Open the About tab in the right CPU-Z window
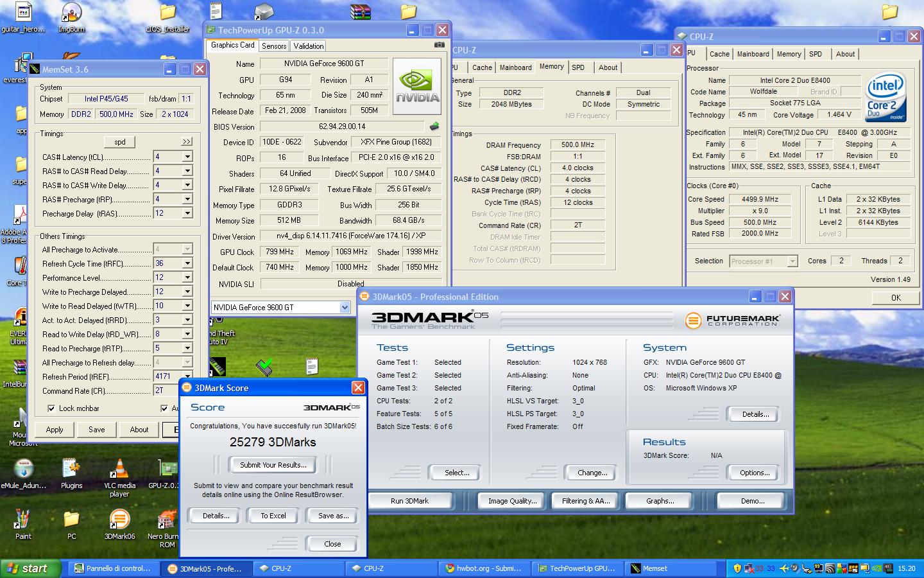924x578 pixels. click(x=845, y=55)
